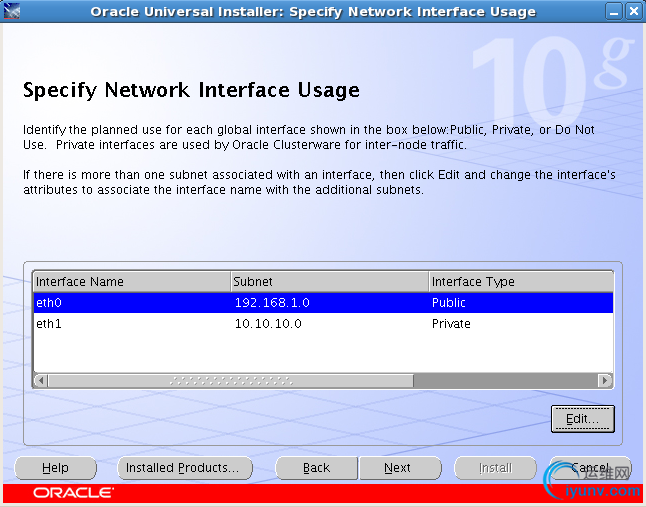Click the table's right scroll arrow
The image size is (646, 507).
[x=605, y=381]
